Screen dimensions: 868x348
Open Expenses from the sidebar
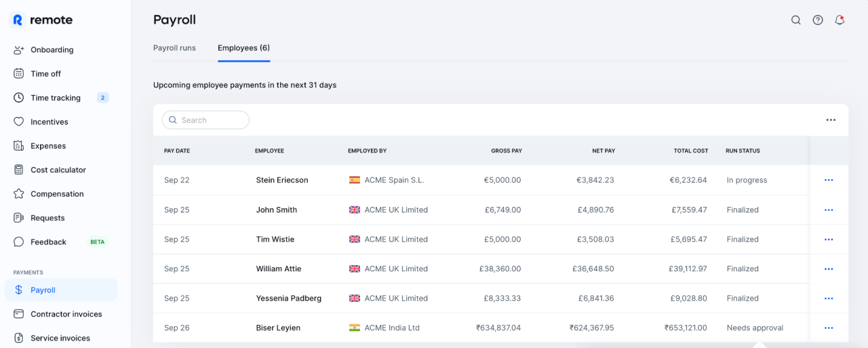[48, 146]
